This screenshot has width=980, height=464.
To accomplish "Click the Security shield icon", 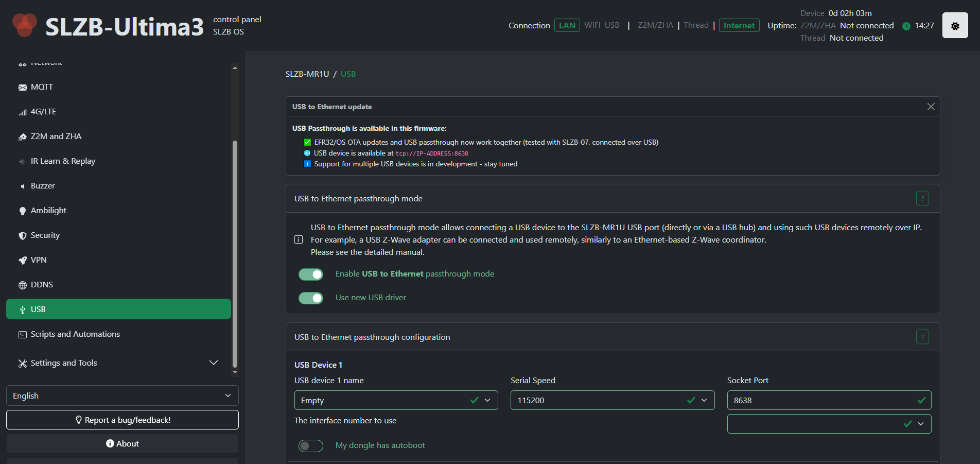I will point(23,236).
